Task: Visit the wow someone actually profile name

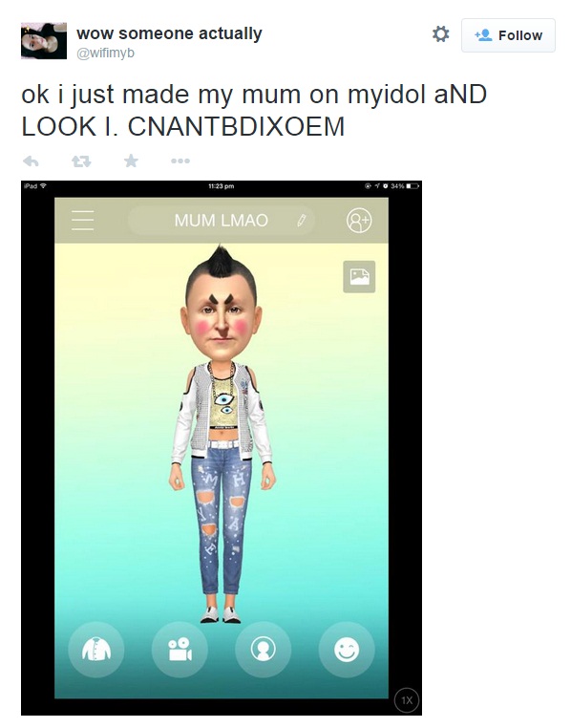Action: pos(169,33)
